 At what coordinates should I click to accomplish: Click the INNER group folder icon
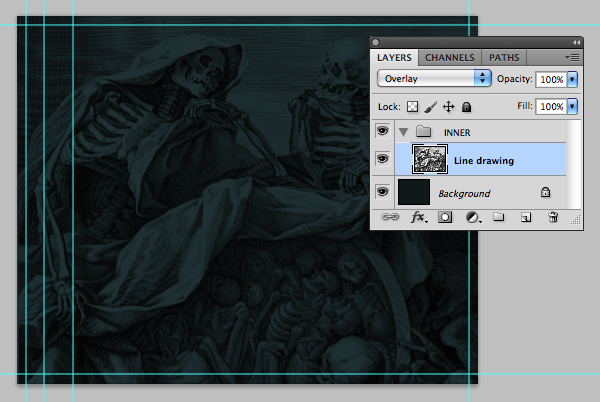coord(423,131)
